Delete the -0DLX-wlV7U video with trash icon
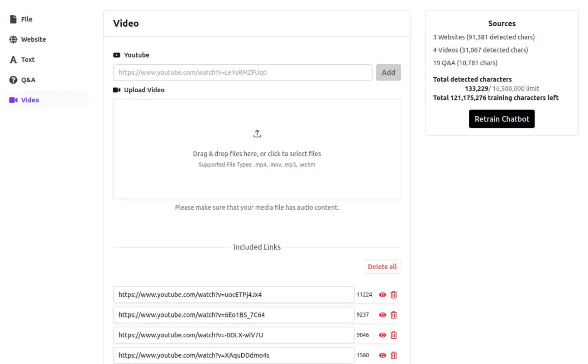Screen dimensions: 588x364 tap(393, 335)
